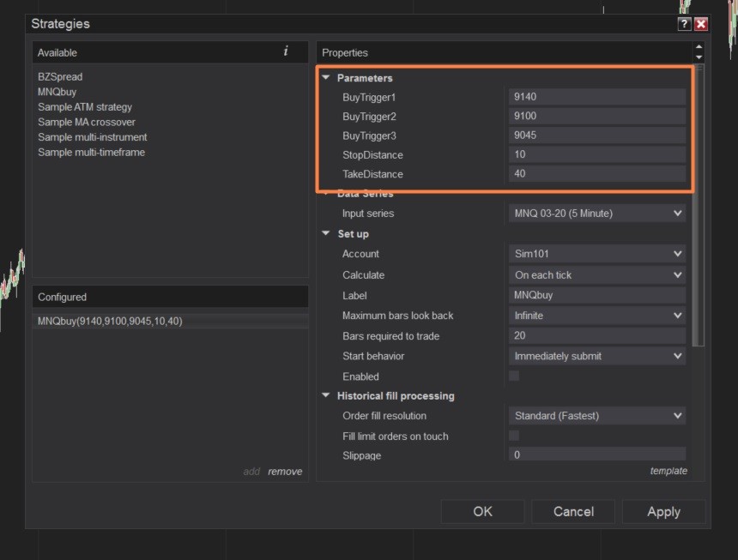Open the Account dropdown showing Sim101

pyautogui.click(x=597, y=254)
